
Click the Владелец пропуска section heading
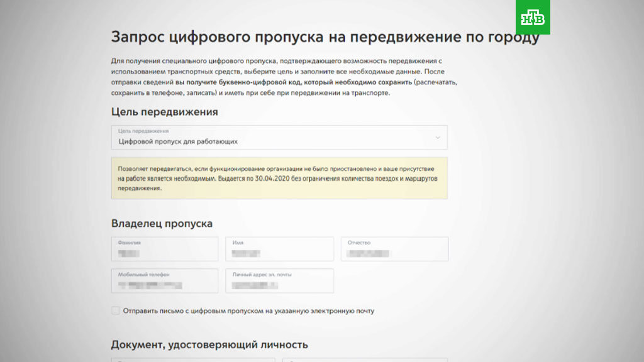point(162,224)
